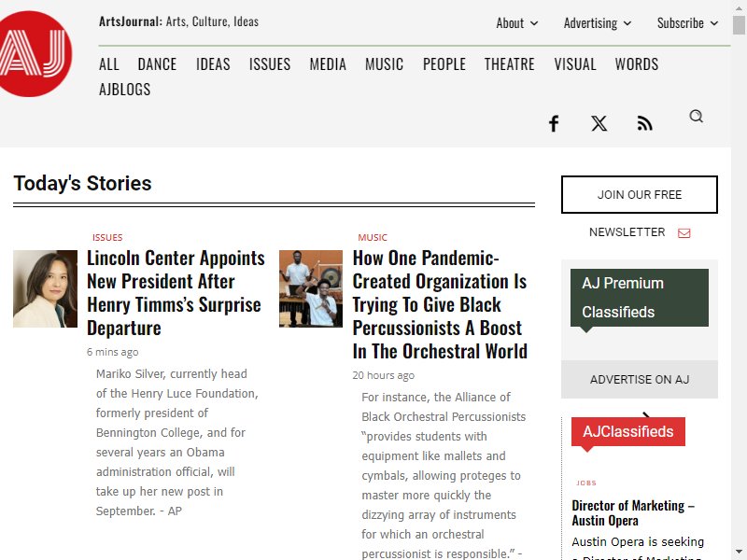Open the AJBLOGS navigation item
Image resolution: width=747 pixels, height=560 pixels.
point(125,89)
